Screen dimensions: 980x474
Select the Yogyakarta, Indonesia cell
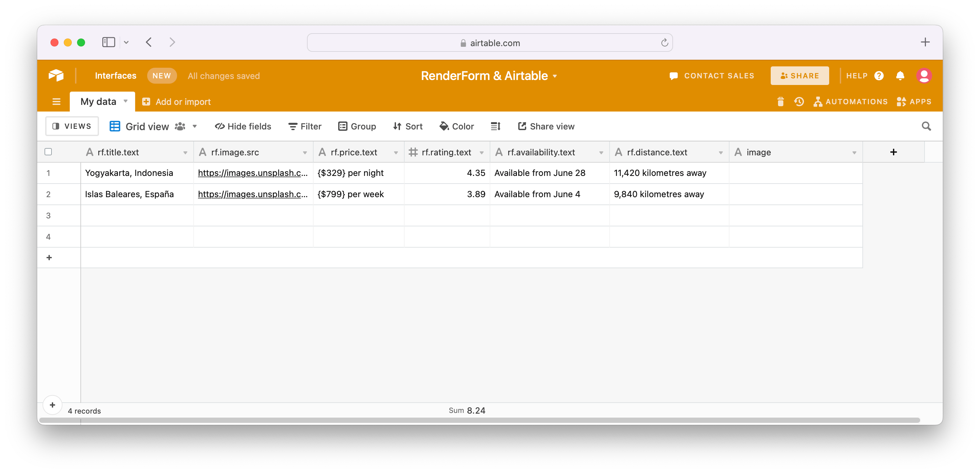pyautogui.click(x=137, y=173)
